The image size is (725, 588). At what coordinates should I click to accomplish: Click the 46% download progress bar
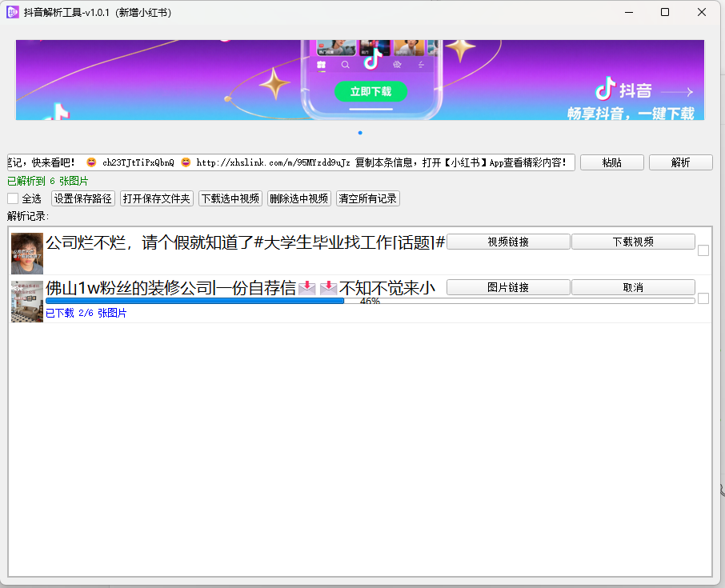pyautogui.click(x=370, y=301)
